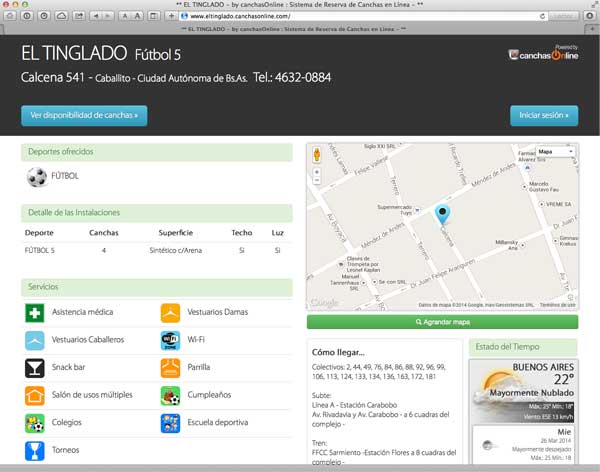This screenshot has width=600, height=472.
Task: Click the Superficie column header
Action: tap(176, 233)
